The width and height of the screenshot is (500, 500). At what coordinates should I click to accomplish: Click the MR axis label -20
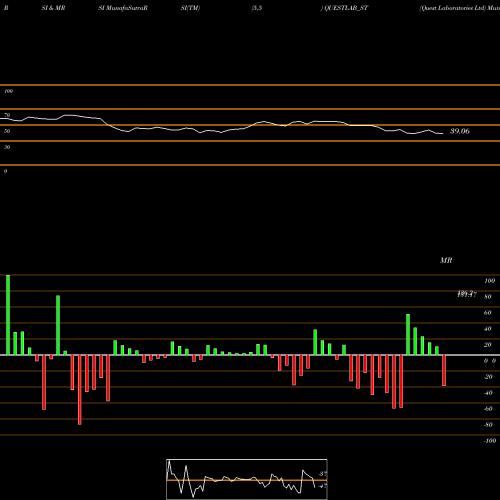tap(488, 377)
